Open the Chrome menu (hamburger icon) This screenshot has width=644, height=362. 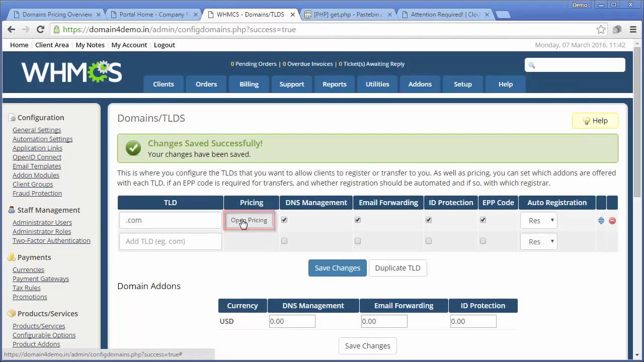(x=632, y=29)
